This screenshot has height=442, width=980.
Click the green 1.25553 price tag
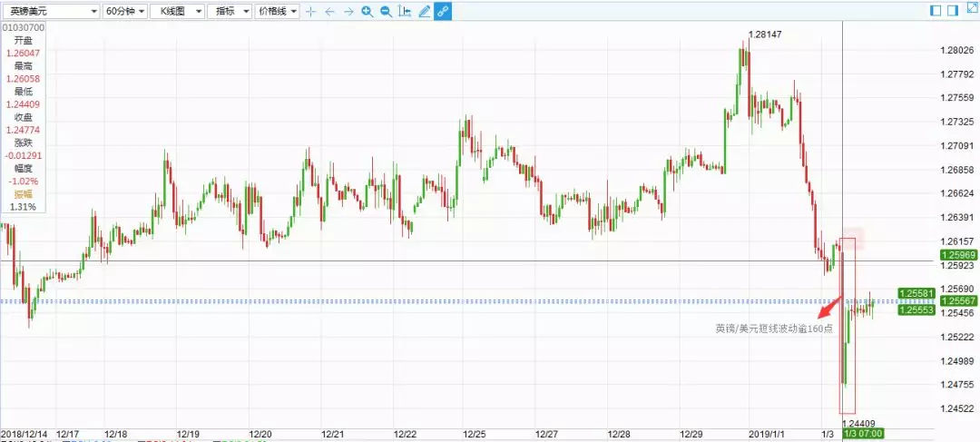916,310
